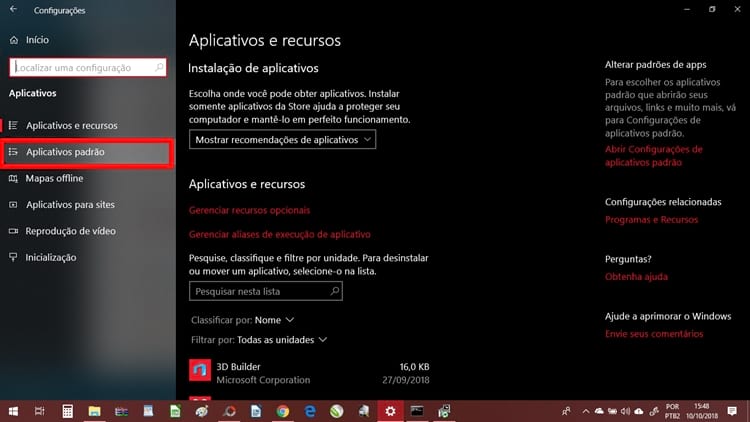
Task: Go to Início home page
Action: [35, 40]
